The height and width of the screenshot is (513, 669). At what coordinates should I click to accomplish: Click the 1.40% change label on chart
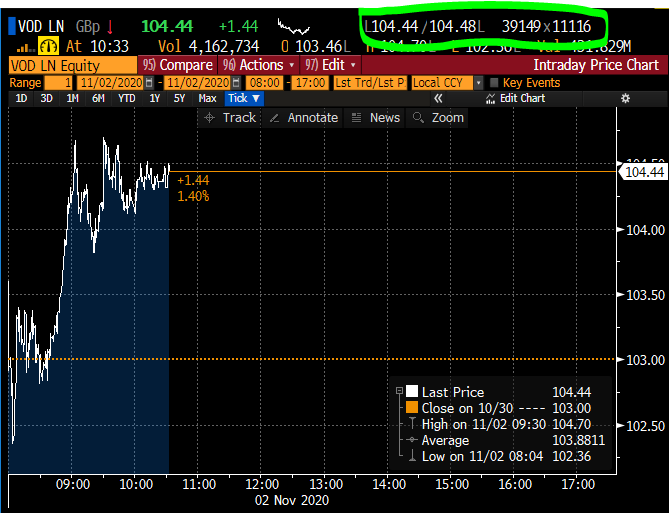click(193, 196)
